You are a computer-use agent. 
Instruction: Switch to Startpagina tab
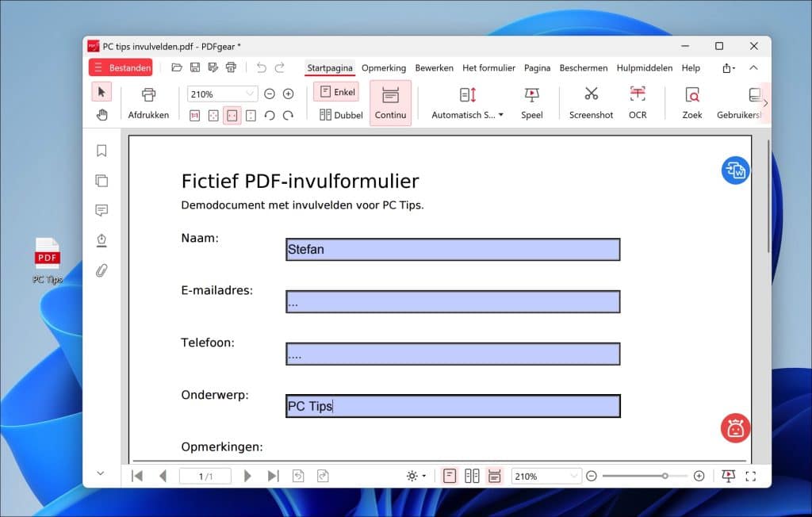point(330,68)
